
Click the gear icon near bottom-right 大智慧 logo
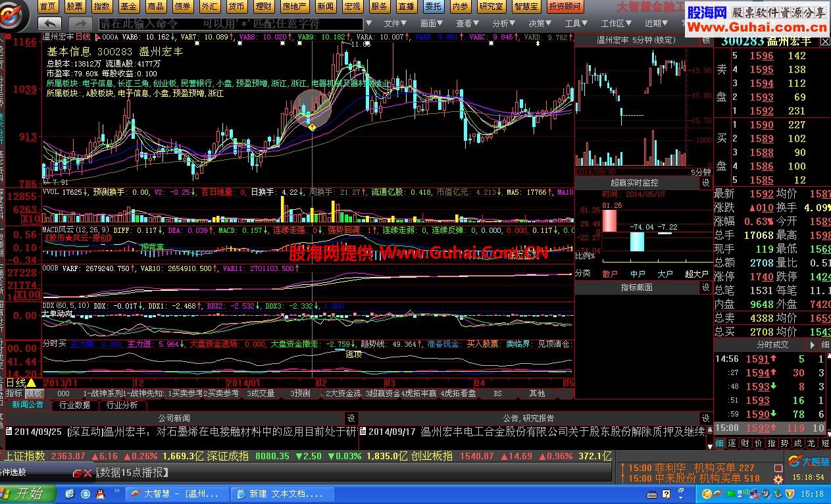[777, 480]
